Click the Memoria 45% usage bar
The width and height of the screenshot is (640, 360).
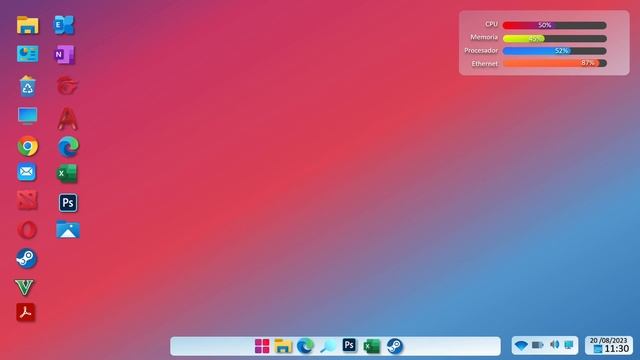pyautogui.click(x=554, y=38)
